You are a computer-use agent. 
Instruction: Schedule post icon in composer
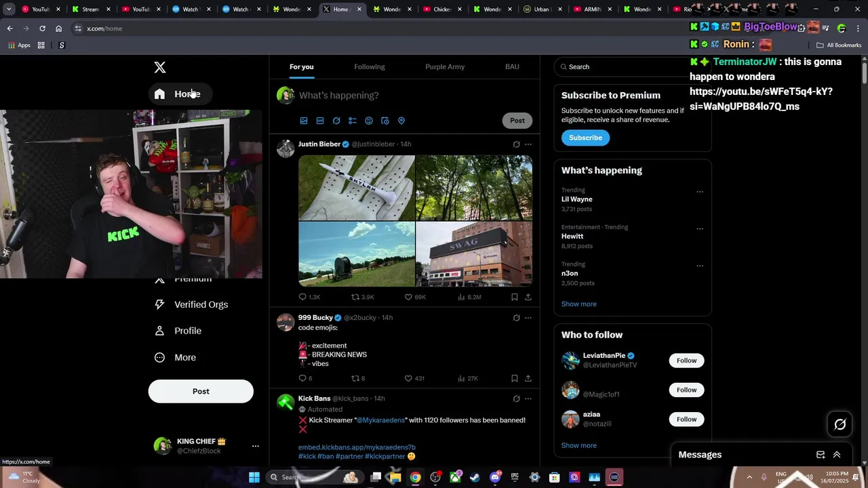(x=385, y=121)
